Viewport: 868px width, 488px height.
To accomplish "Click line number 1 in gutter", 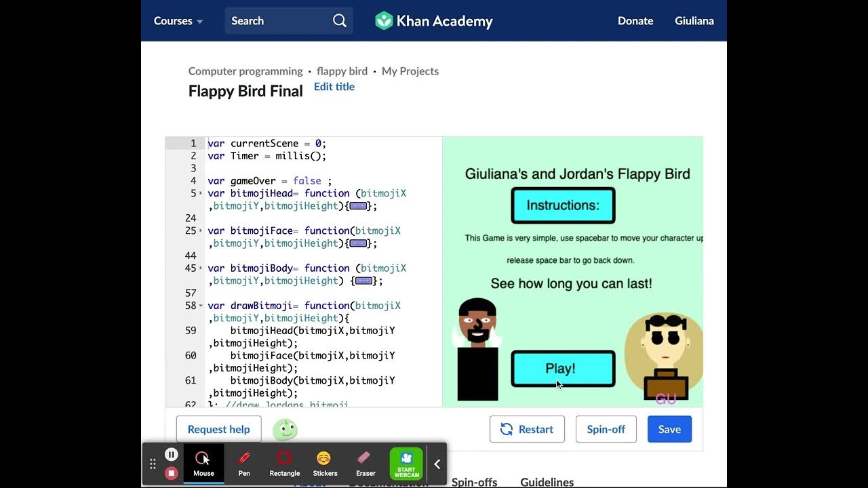I will coord(193,144).
